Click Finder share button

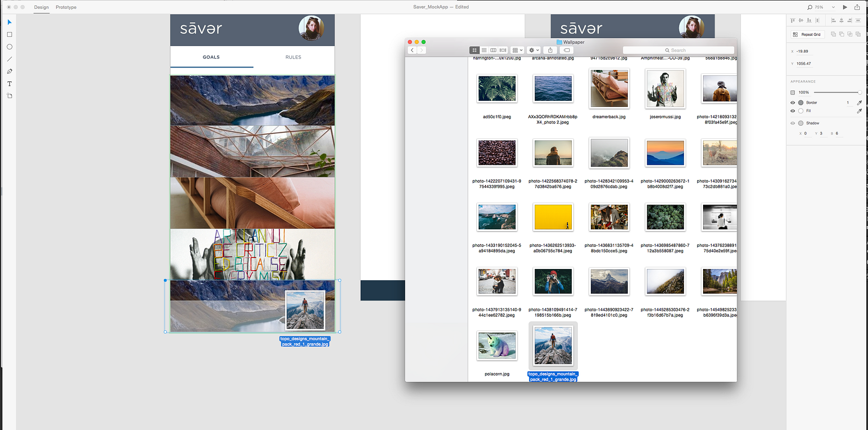(550, 50)
